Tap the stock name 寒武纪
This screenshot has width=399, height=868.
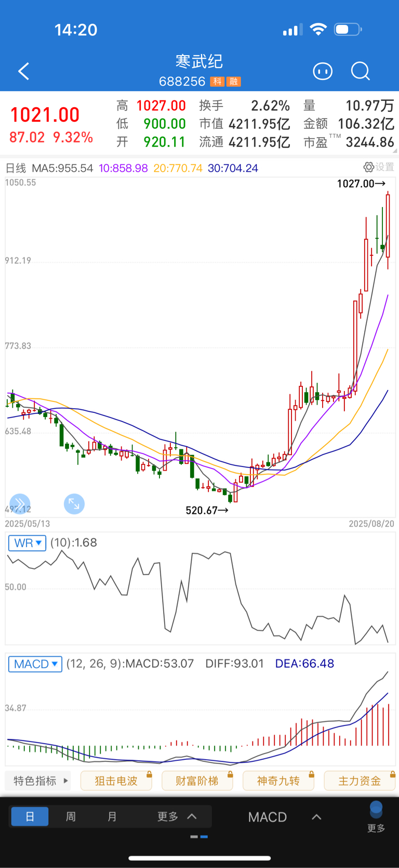[199, 61]
